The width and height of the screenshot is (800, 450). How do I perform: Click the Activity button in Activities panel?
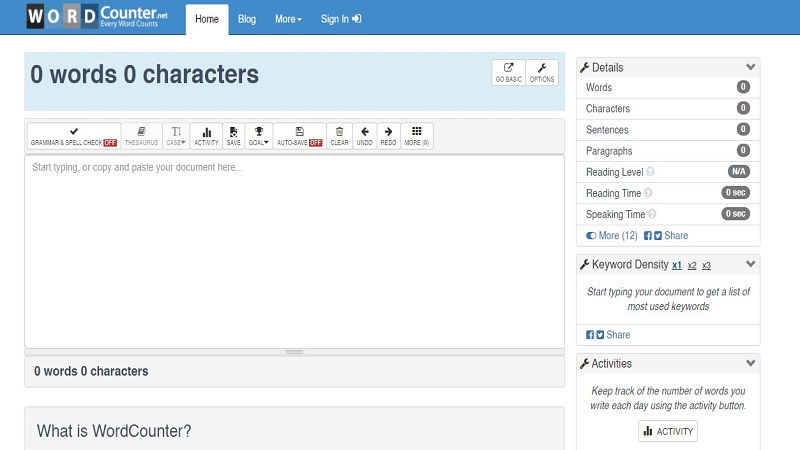667,431
